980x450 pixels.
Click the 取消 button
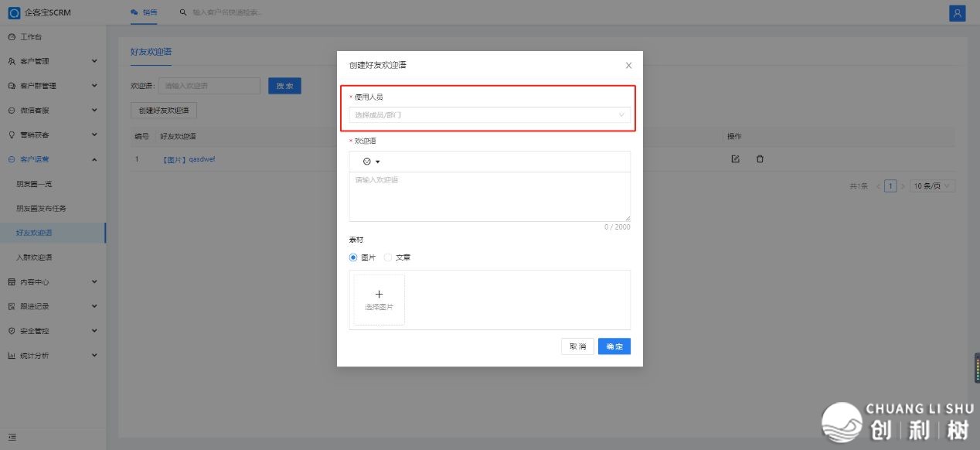click(x=577, y=346)
